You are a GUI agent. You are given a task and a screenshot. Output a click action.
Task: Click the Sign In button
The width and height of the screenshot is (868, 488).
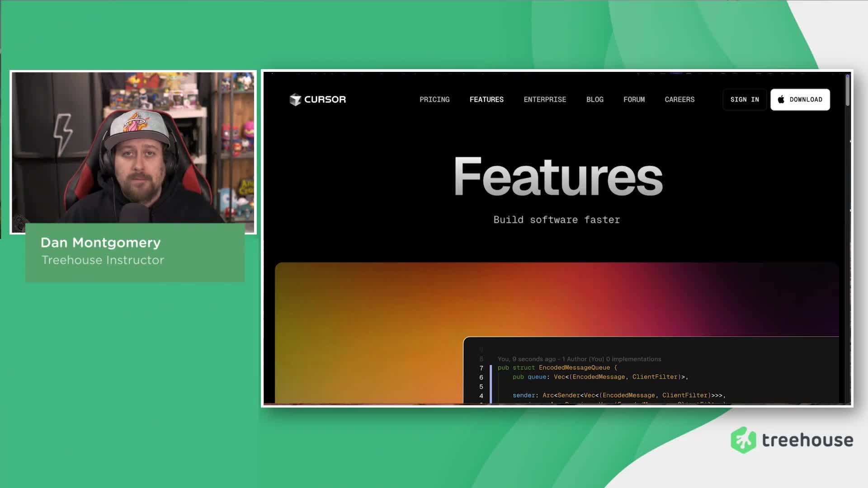point(744,99)
